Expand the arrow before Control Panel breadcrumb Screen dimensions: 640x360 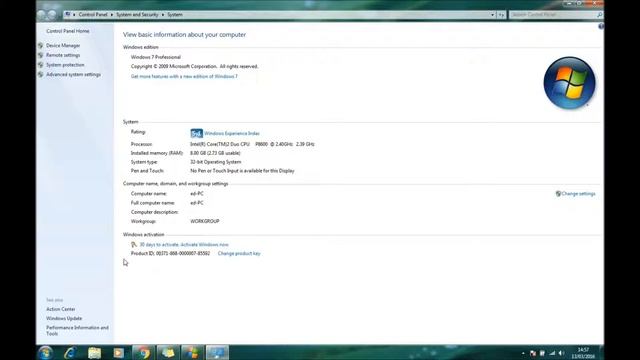tap(74, 15)
